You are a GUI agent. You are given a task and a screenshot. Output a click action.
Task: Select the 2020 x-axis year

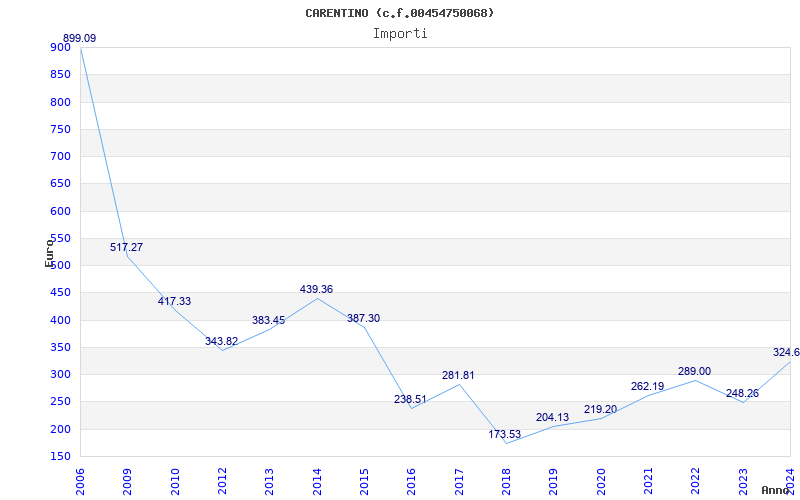601,482
